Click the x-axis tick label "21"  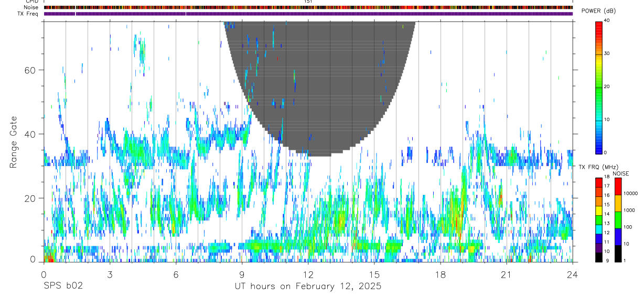coord(507,274)
